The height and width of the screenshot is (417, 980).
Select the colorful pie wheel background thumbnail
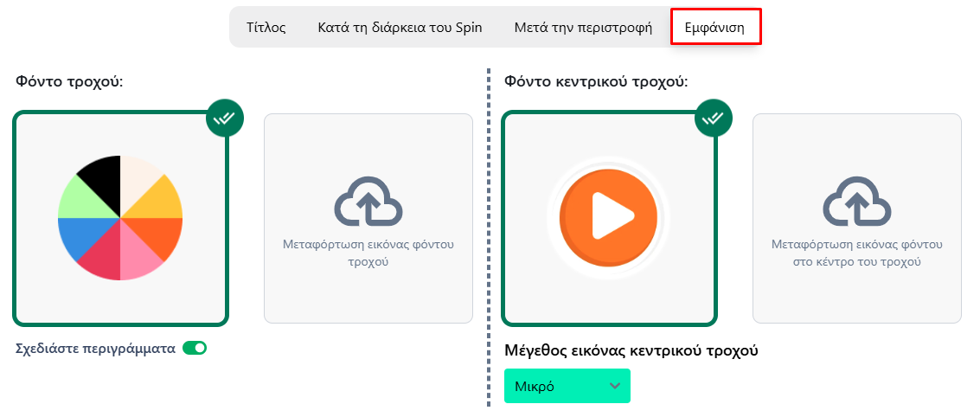(120, 218)
